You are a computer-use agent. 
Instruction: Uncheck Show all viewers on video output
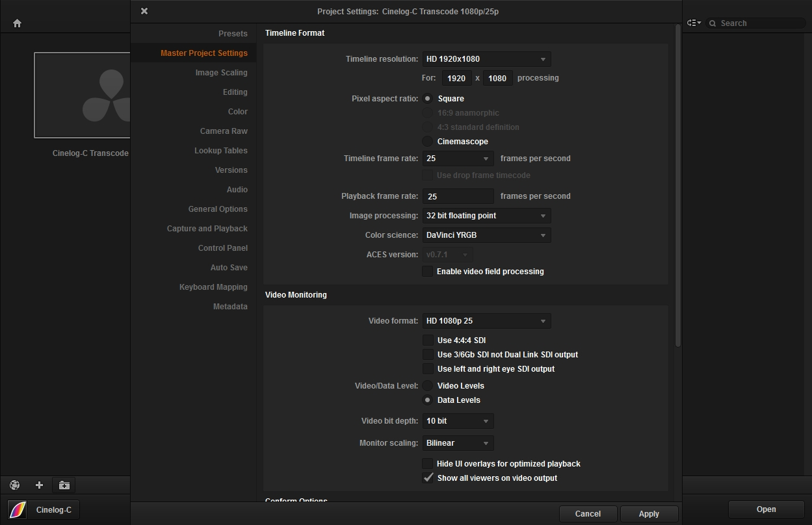click(x=427, y=478)
